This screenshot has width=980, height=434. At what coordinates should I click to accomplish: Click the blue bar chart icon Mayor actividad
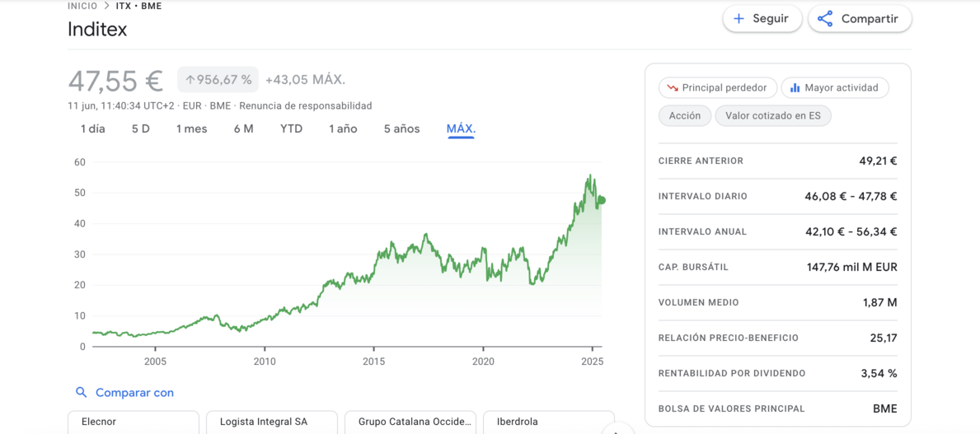pyautogui.click(x=795, y=88)
